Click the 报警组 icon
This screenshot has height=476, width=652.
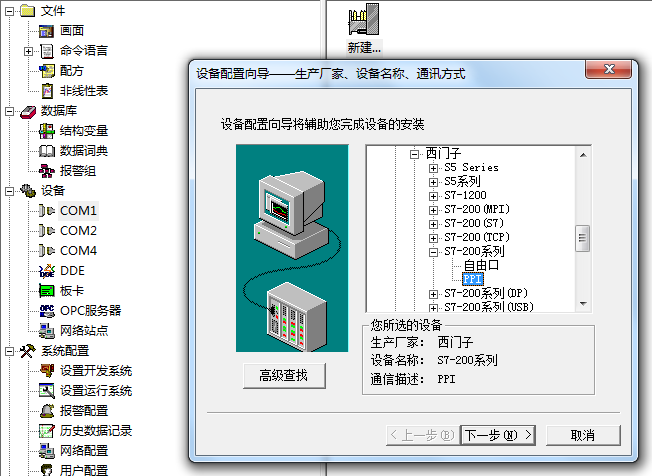47,171
